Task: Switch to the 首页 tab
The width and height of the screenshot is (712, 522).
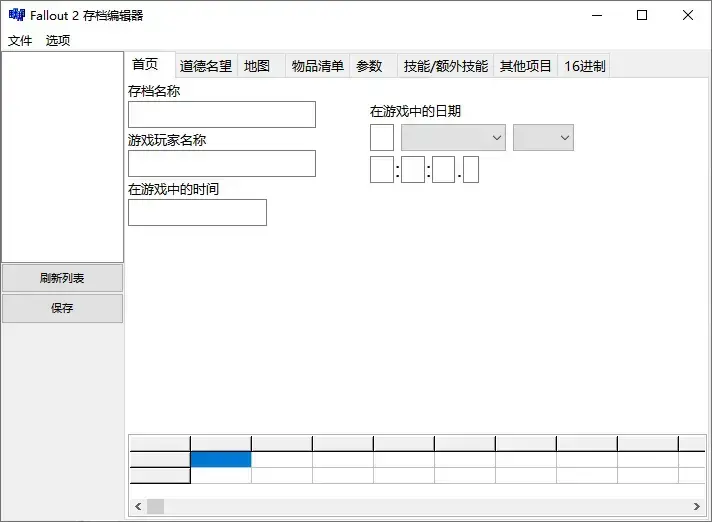Action: (x=149, y=64)
